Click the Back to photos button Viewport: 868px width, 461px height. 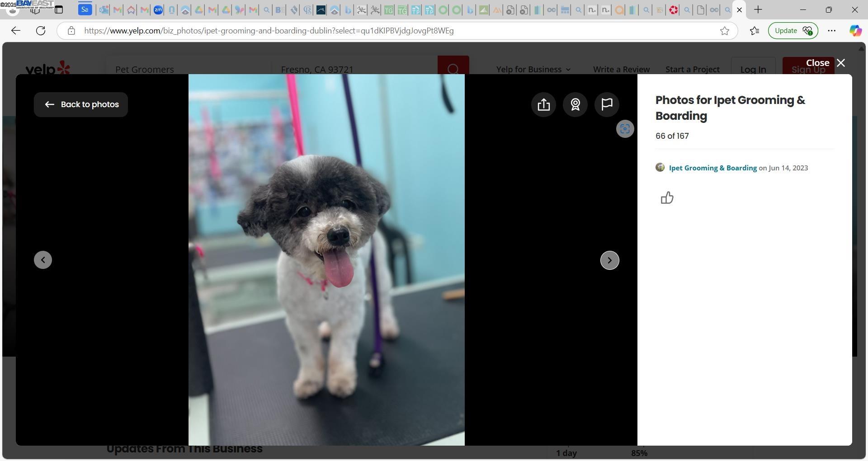click(81, 104)
